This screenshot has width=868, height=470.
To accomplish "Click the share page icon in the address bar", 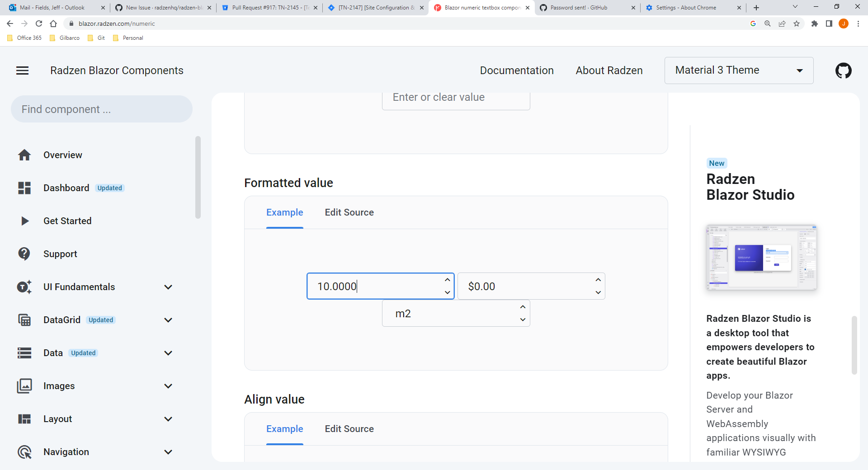I will [x=782, y=23].
